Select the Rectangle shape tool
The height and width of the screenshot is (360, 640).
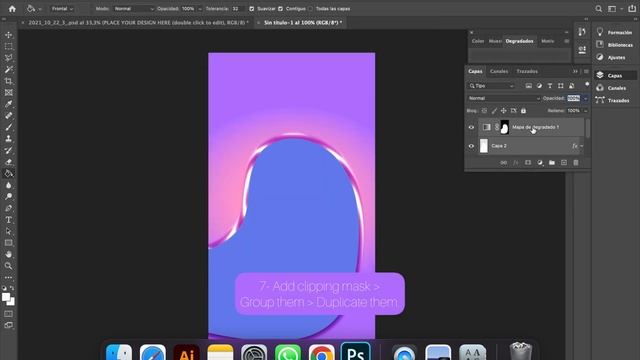tap(9, 243)
